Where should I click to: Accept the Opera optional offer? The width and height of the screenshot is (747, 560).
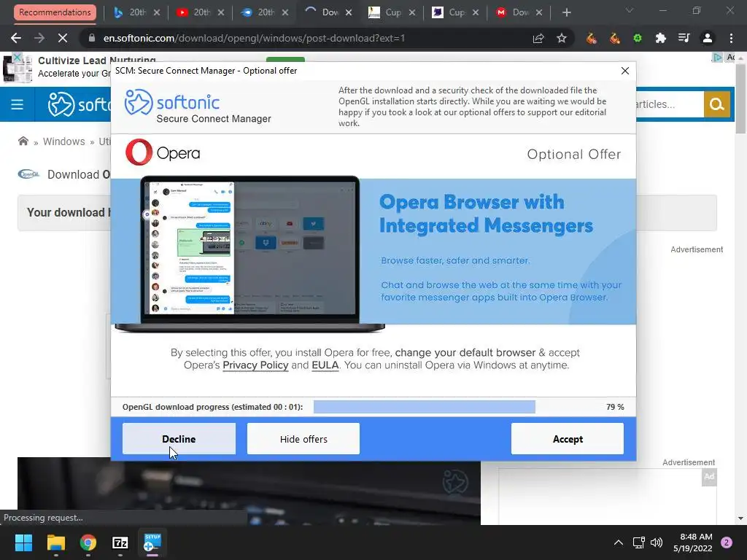[x=568, y=438]
